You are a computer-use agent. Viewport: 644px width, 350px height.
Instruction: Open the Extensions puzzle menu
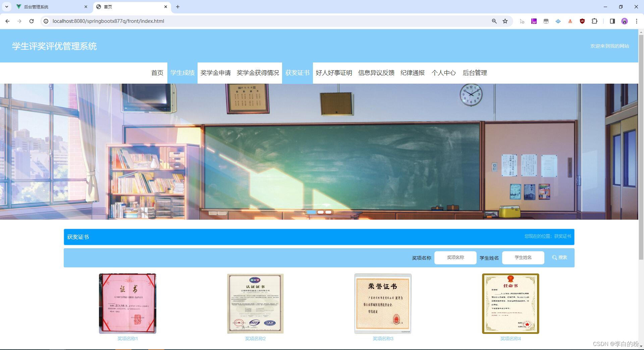(594, 21)
